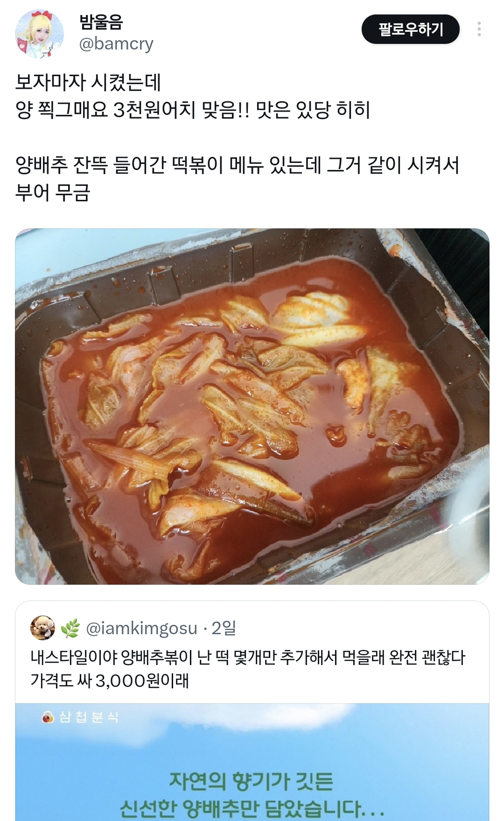Click the @bamcry username handle

click(x=116, y=43)
